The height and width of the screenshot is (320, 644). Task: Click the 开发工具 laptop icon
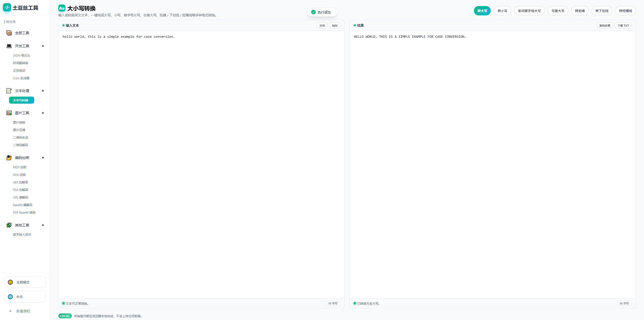[9, 46]
